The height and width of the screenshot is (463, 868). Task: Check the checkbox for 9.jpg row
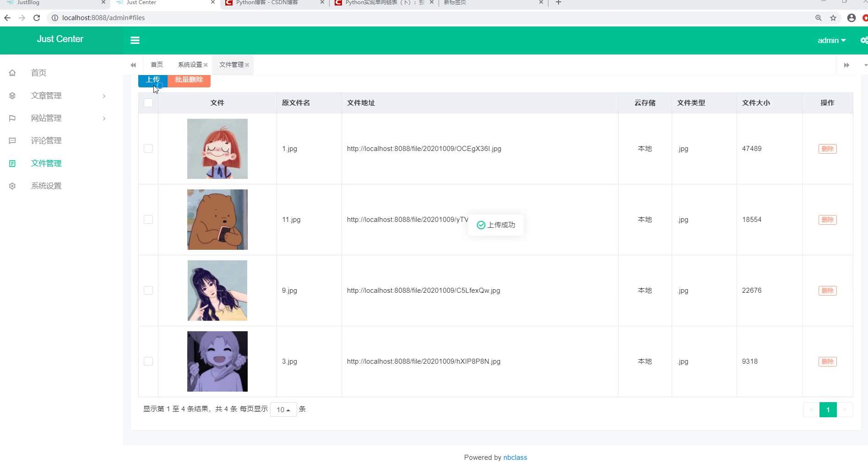pyautogui.click(x=148, y=291)
